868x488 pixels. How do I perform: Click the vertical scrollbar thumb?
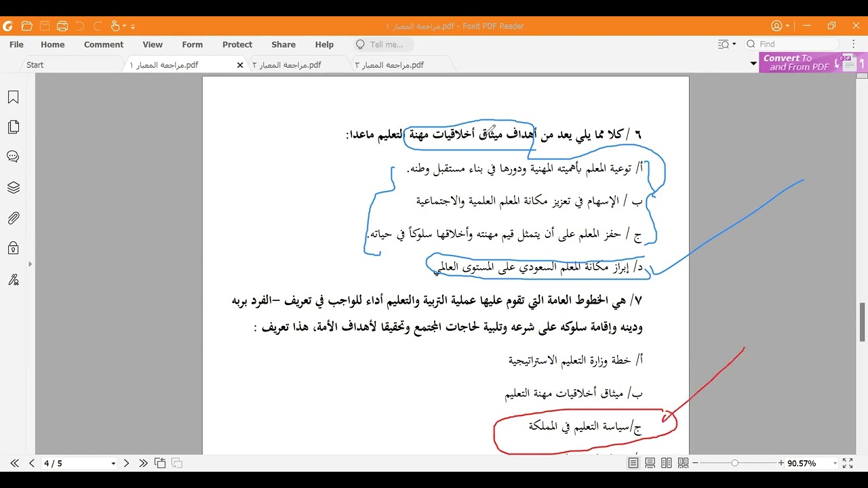point(863,322)
